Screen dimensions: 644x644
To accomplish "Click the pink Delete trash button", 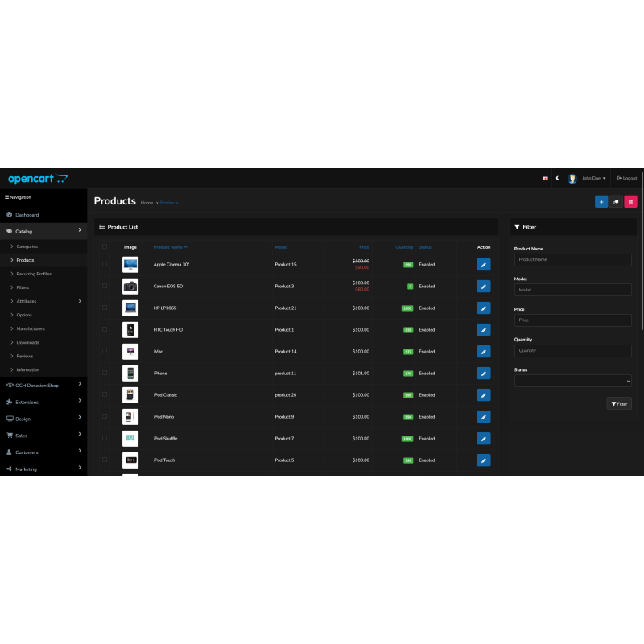I will pos(630,200).
